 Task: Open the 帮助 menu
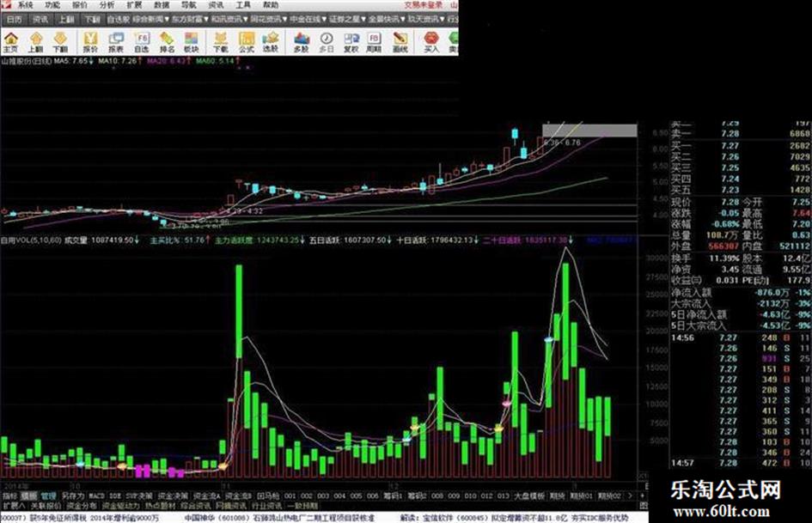pos(271,4)
